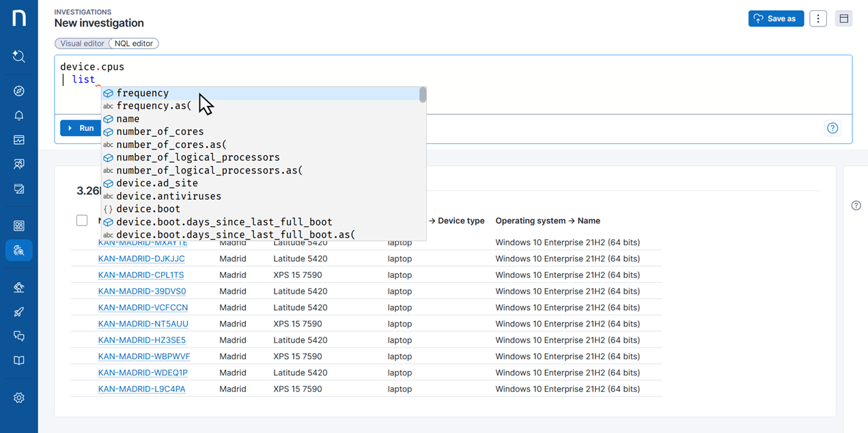Screen dimensions: 868x433
Task: Select 'frequency' autocomplete suggestion
Action: [143, 93]
